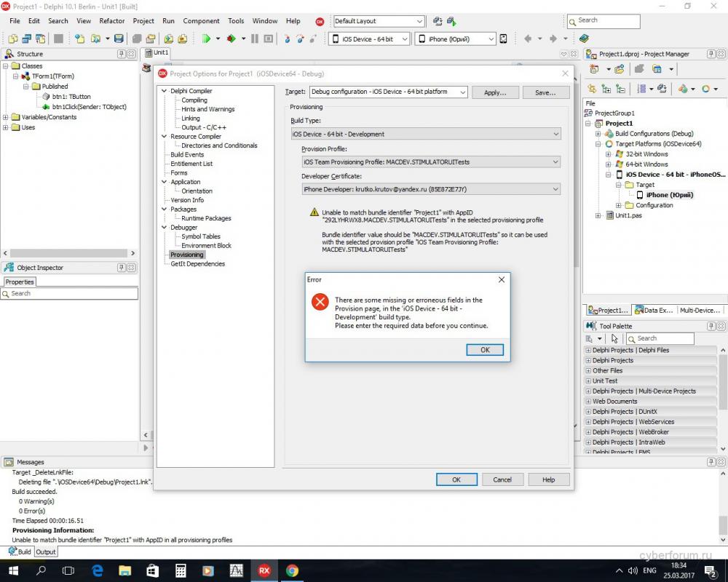728x582 pixels.
Task: Click the Collapse All icon in Project Manager toolbar
Action: point(620,89)
